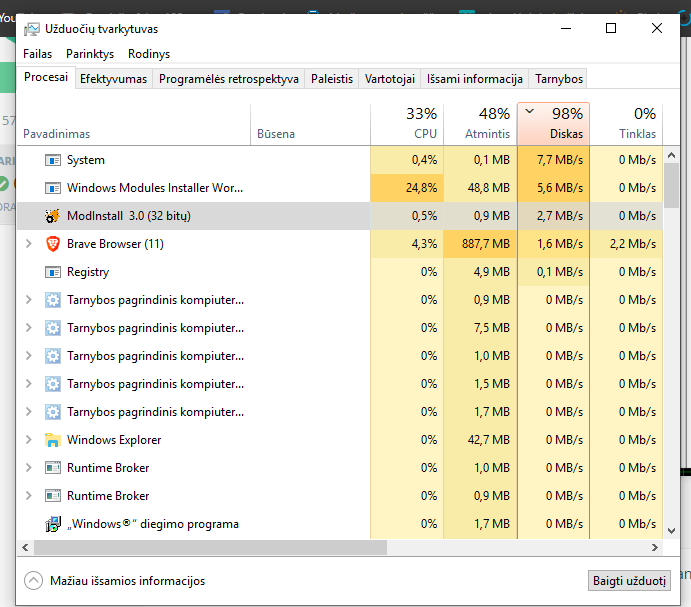
Task: Click the gear icon of service host using 1,5 MB
Action: point(53,384)
